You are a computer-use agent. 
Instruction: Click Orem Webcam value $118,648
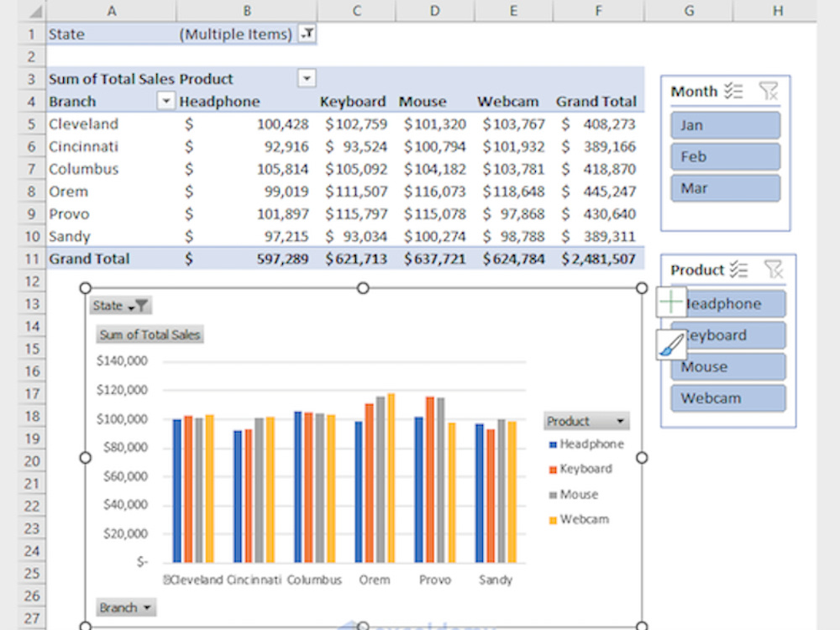pos(513,192)
